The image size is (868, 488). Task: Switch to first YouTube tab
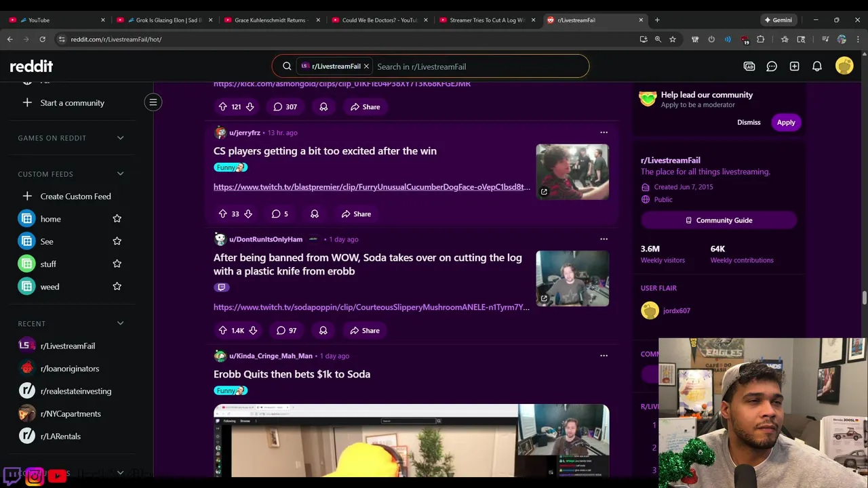pyautogui.click(x=57, y=20)
